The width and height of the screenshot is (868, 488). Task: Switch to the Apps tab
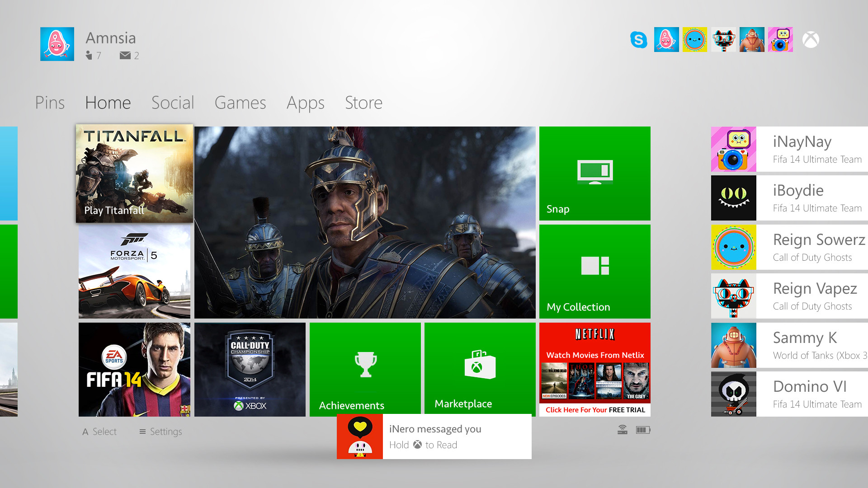(306, 103)
